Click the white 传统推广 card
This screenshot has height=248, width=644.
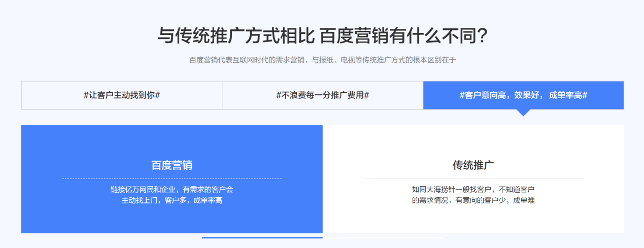pyautogui.click(x=473, y=179)
